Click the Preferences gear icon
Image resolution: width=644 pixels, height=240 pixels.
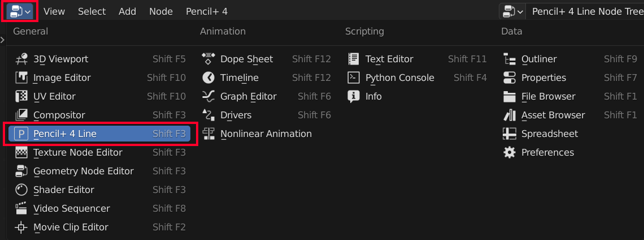coord(510,152)
